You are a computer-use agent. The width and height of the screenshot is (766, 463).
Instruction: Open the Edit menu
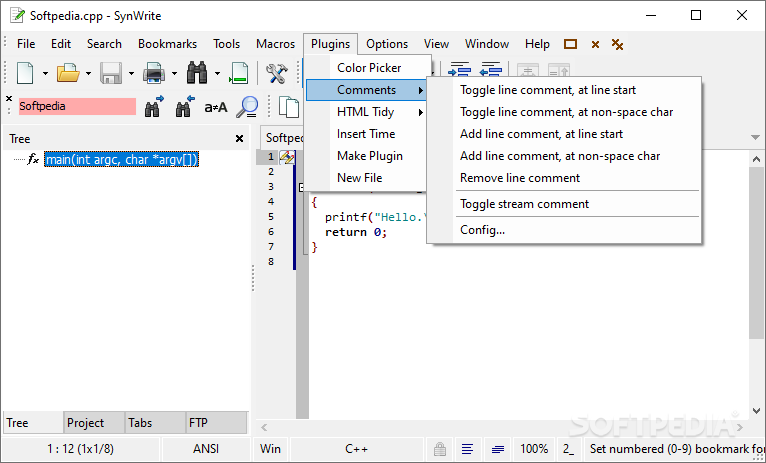(61, 44)
